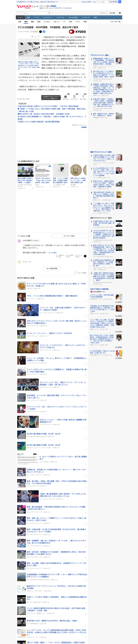The width and height of the screenshot is (138, 644).
Task: Click the KYODO logo
Action: (77, 32)
